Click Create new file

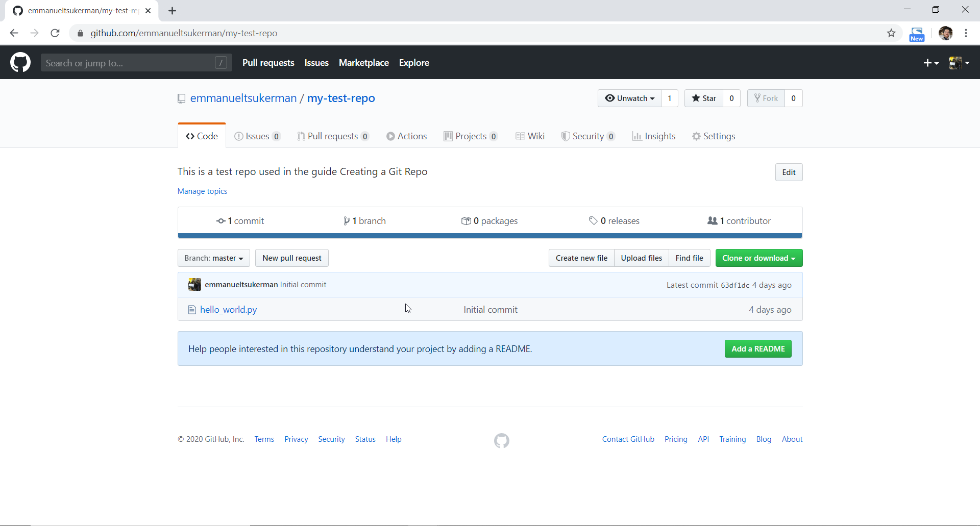(581, 258)
